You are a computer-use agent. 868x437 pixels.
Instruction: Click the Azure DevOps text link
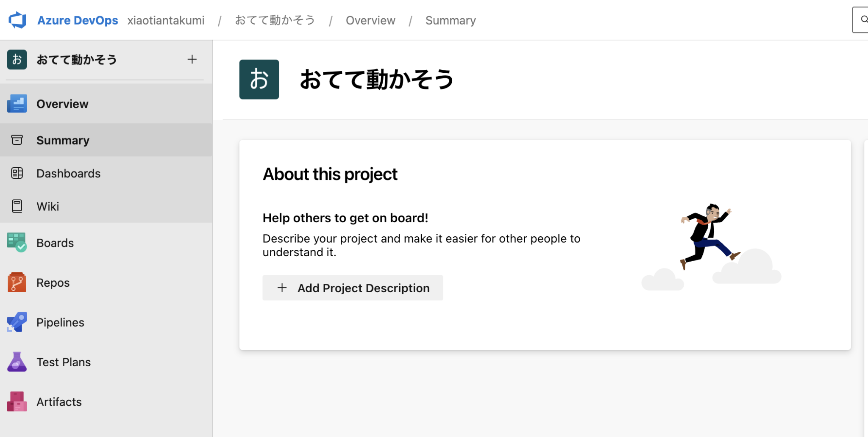[78, 20]
